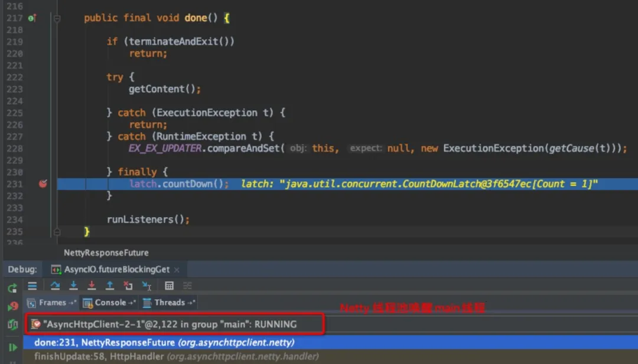The image size is (638, 364).
Task: Click the override gutter icon on line 217
Action: (x=32, y=18)
